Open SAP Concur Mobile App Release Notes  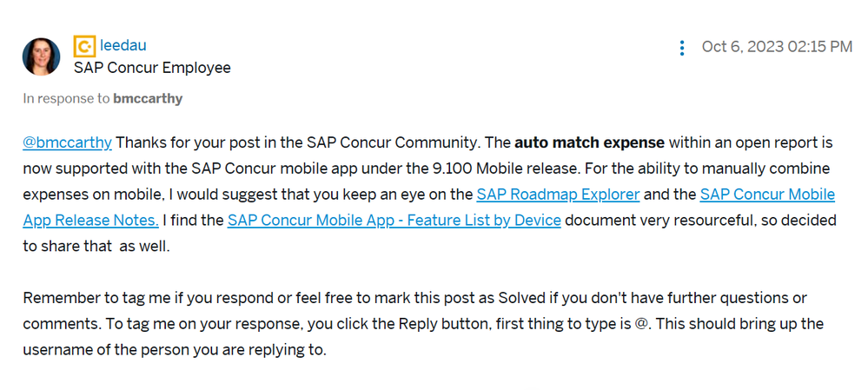[x=429, y=208]
